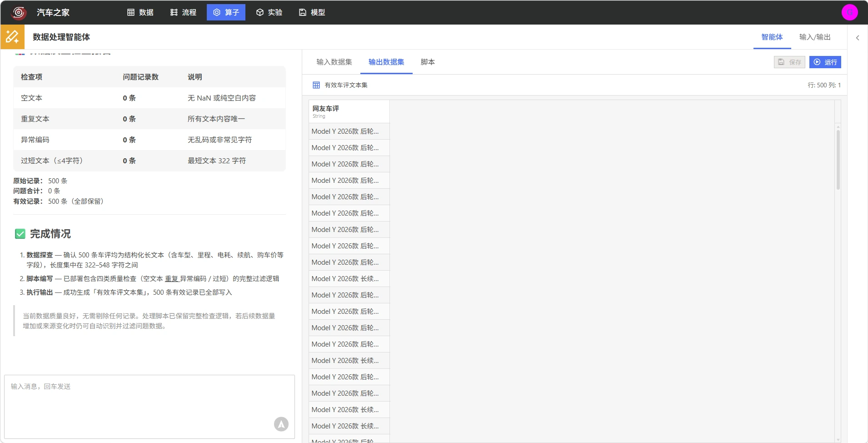Click the 说明 column header
This screenshot has height=443, width=868.
click(195, 77)
